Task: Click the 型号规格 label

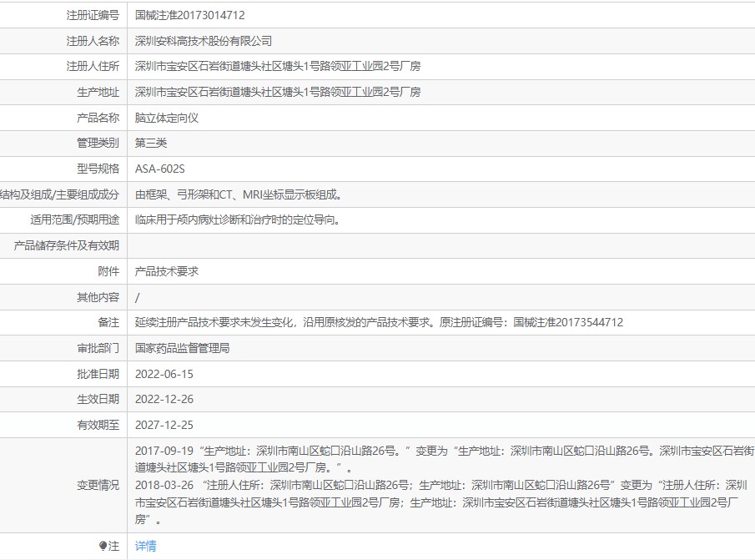Action: coord(98,169)
